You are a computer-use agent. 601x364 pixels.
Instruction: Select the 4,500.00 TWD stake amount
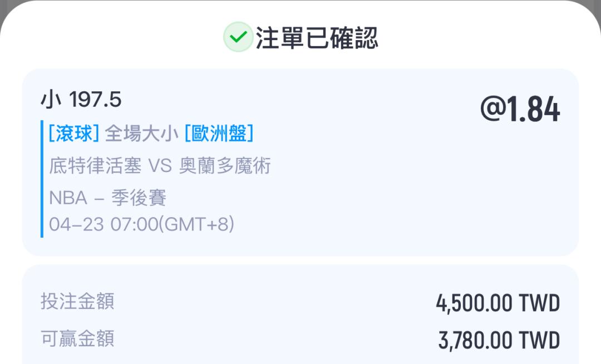tap(497, 304)
